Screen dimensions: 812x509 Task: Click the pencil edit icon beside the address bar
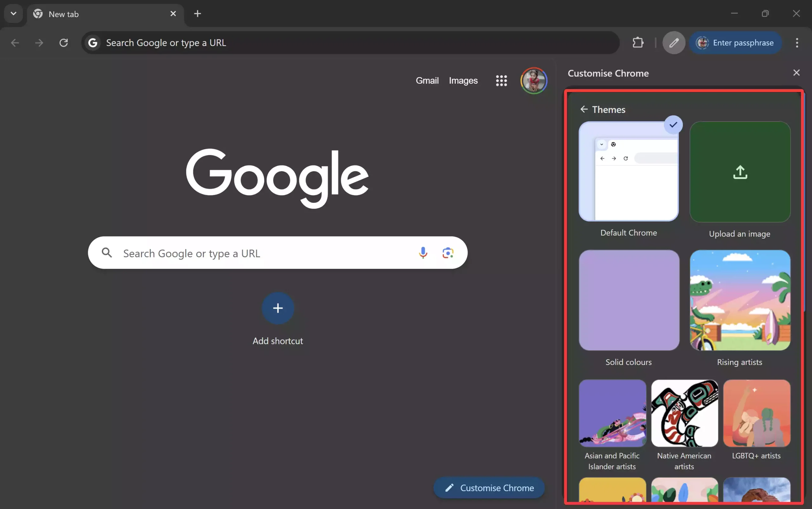pyautogui.click(x=674, y=43)
